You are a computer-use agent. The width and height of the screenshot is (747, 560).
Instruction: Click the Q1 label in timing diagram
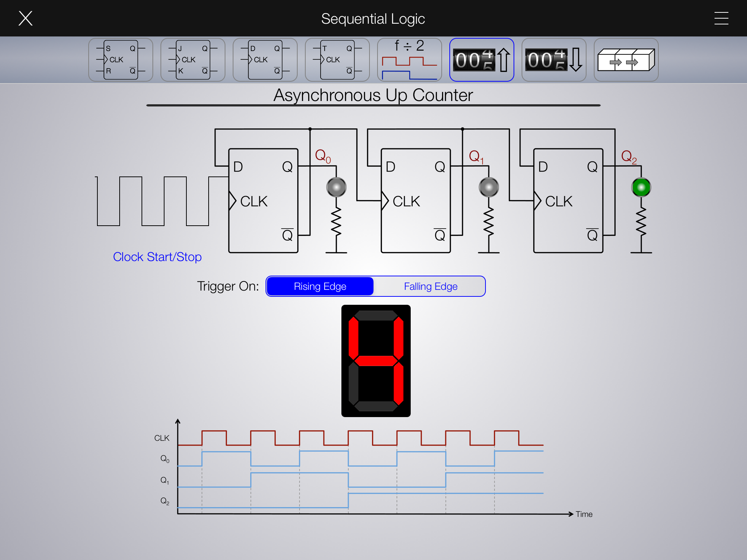tap(165, 480)
